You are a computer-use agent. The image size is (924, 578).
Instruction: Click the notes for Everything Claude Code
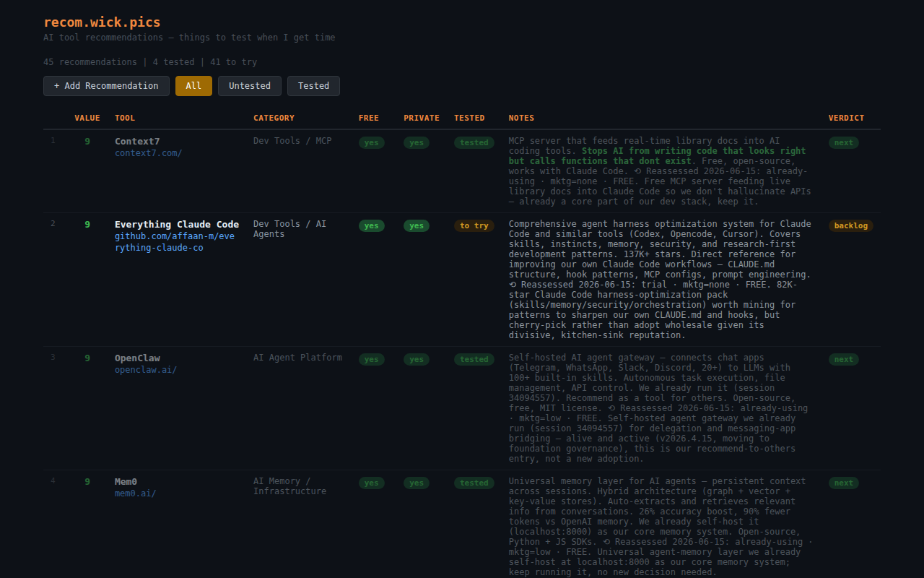click(660, 280)
